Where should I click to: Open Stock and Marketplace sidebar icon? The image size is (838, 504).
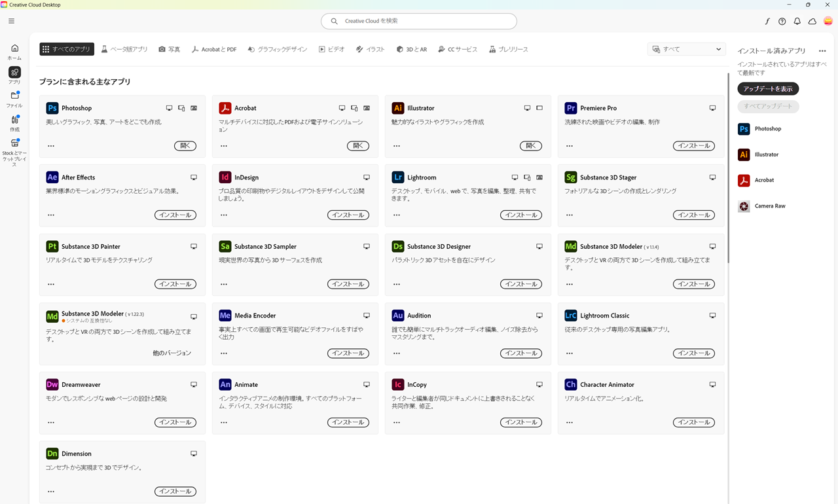click(x=14, y=153)
